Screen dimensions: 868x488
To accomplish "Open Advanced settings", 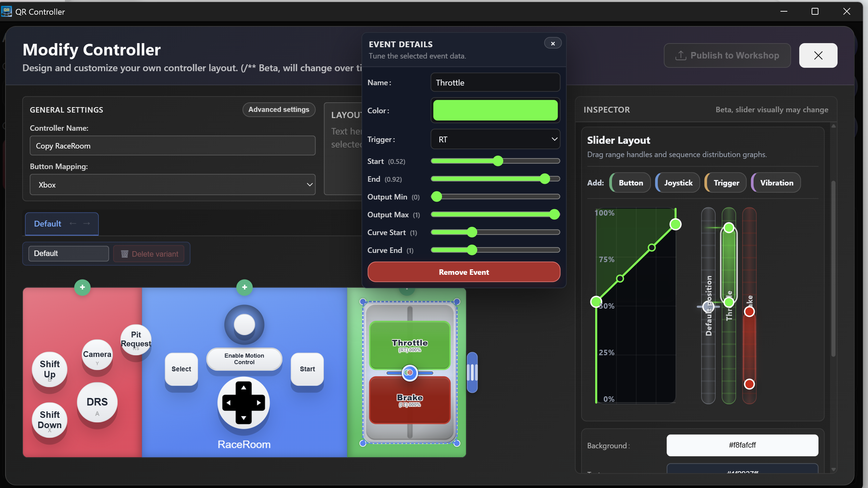I will [x=279, y=110].
